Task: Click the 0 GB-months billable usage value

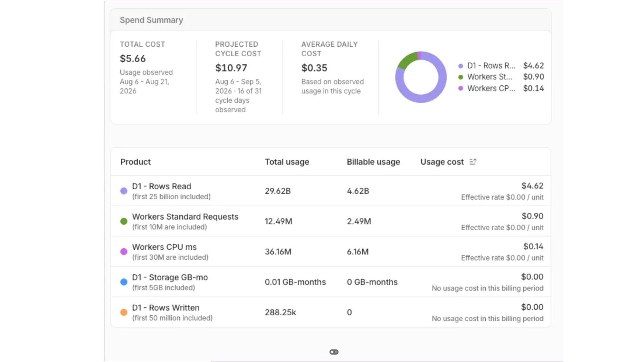Action: [372, 282]
